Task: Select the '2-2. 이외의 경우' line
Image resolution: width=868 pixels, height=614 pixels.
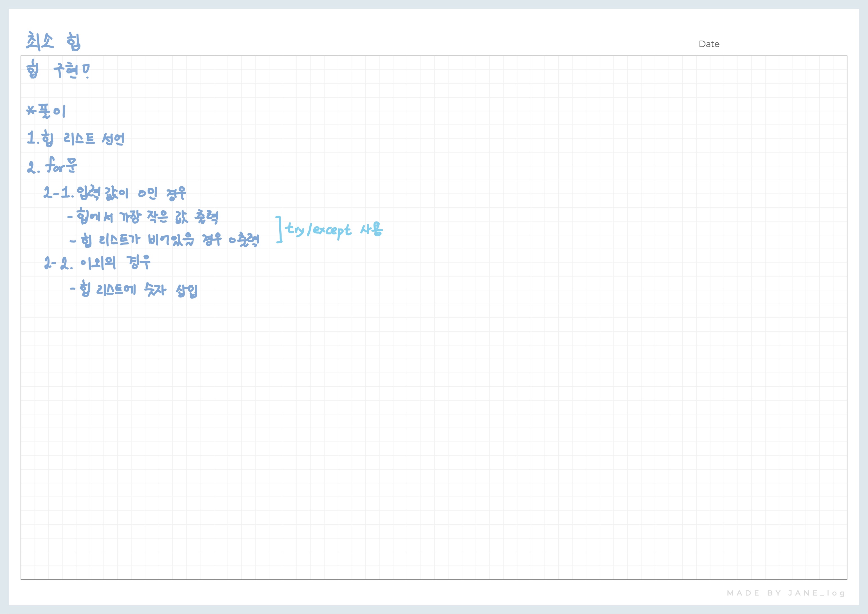Action: click(x=97, y=263)
